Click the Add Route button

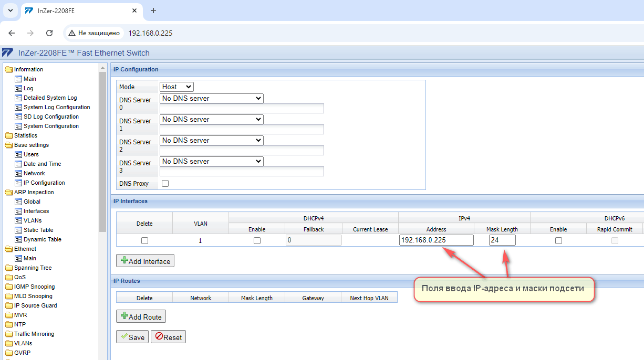point(141,316)
